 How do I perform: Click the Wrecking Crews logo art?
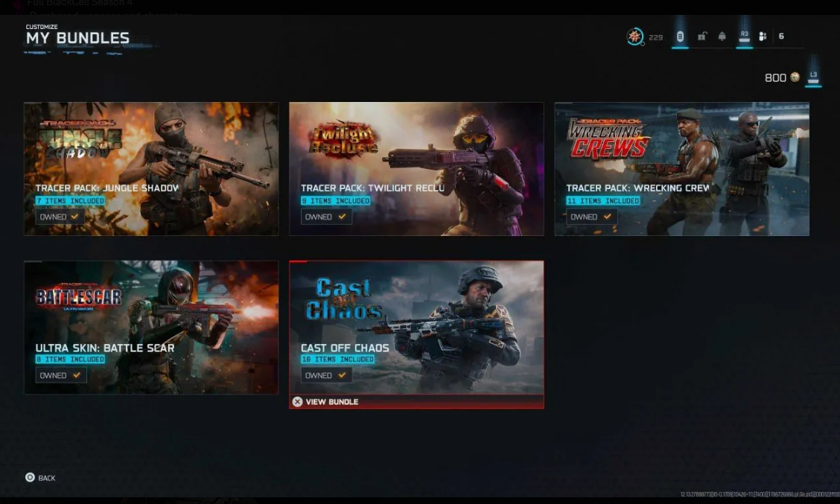tap(608, 138)
